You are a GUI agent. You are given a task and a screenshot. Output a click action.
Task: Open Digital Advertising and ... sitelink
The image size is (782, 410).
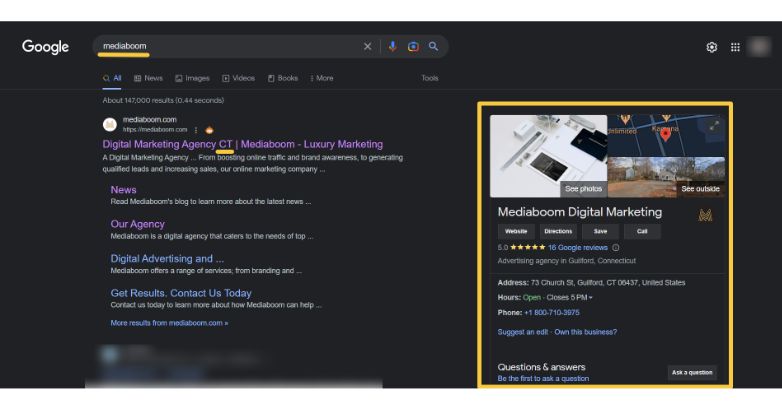point(167,259)
